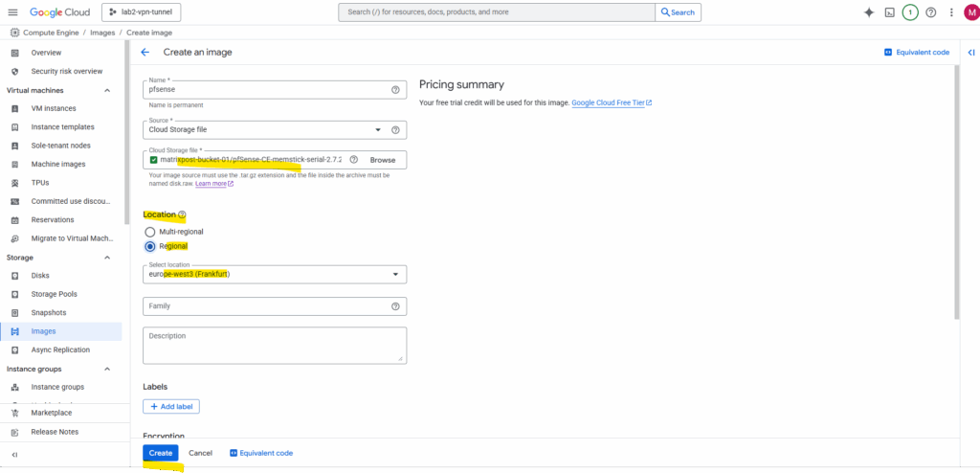Click the help question mark icon
The width and height of the screenshot is (980, 473).
(x=930, y=12)
